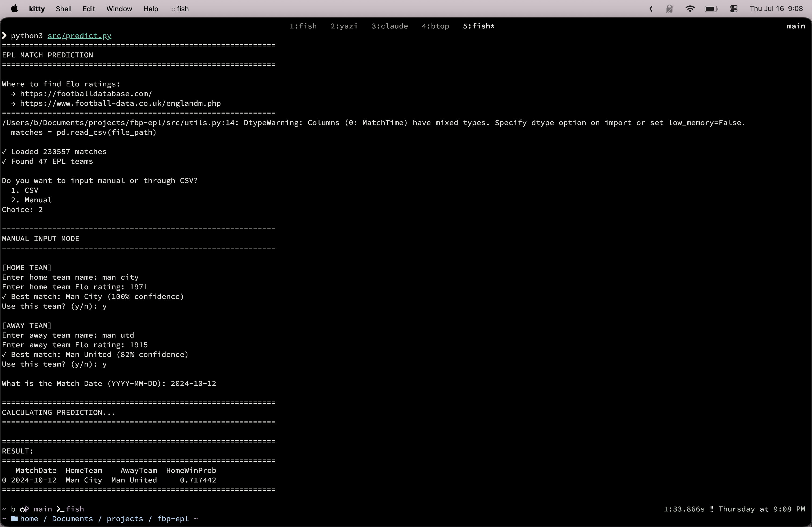Viewport: 812px width, 527px height.
Task: Click the 'HomeWinProb' column header
Action: 191,471
